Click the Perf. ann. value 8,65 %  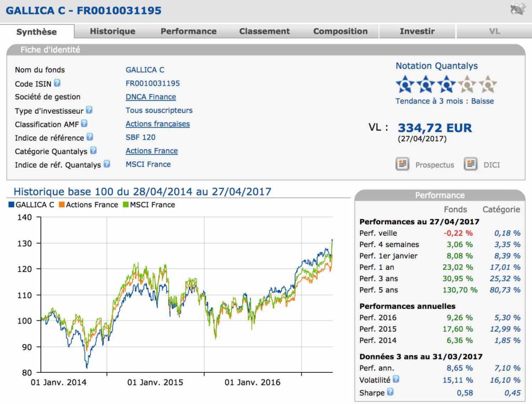coord(459,368)
